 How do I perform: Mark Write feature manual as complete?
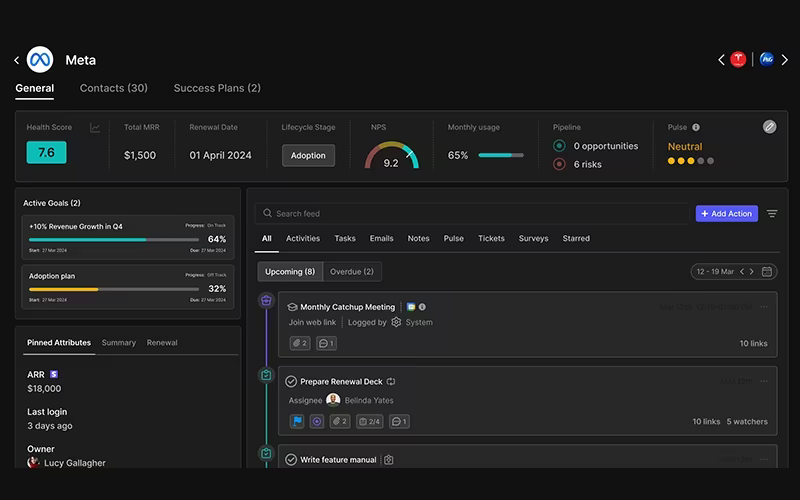(x=291, y=460)
